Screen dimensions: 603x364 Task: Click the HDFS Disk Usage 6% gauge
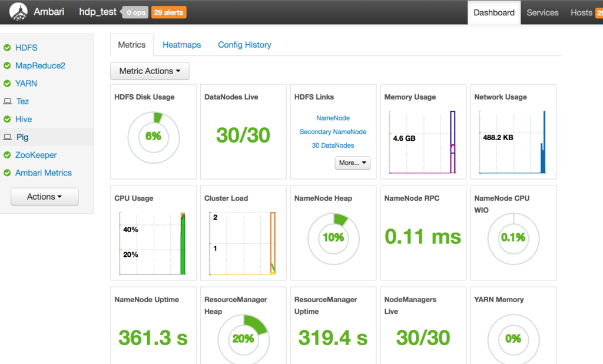click(x=154, y=137)
